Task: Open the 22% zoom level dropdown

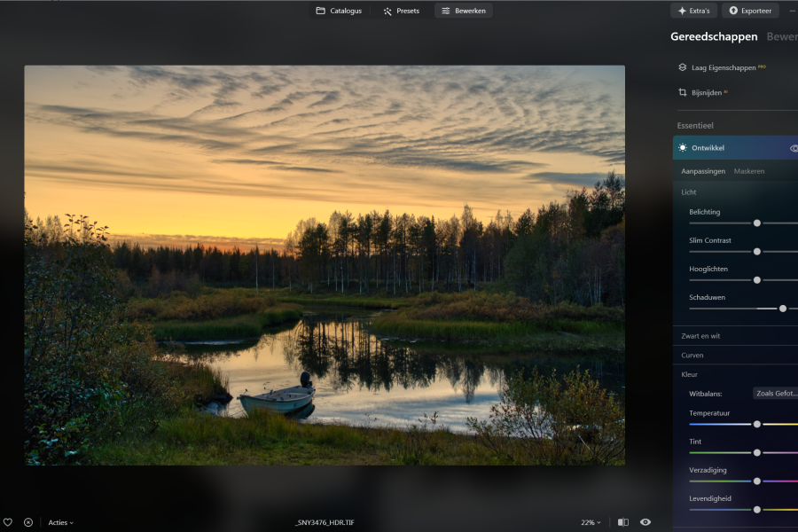Action: click(x=591, y=522)
